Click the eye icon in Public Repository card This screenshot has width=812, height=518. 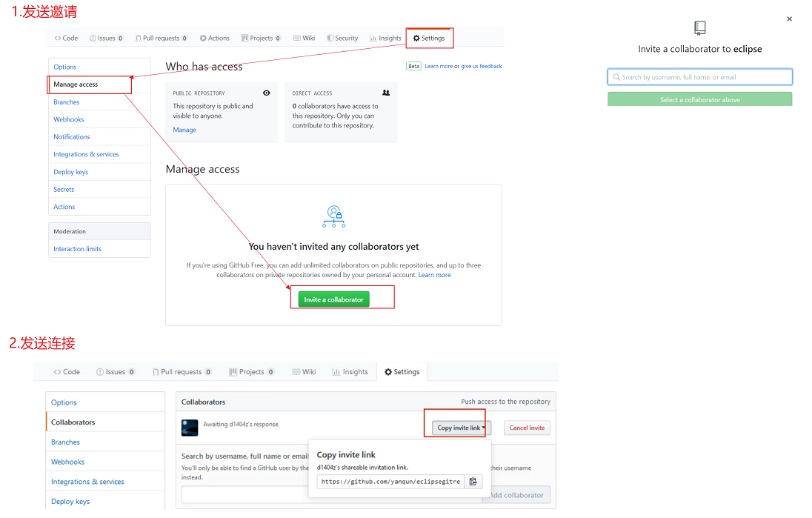coord(267,93)
